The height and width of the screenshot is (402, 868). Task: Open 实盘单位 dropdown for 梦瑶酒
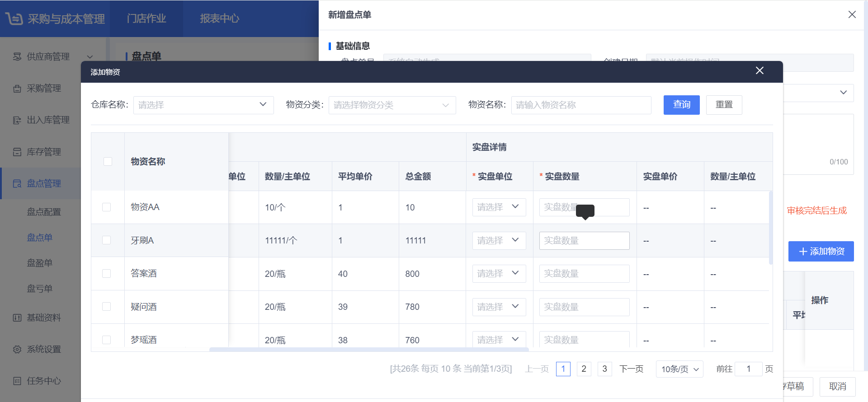499,340
